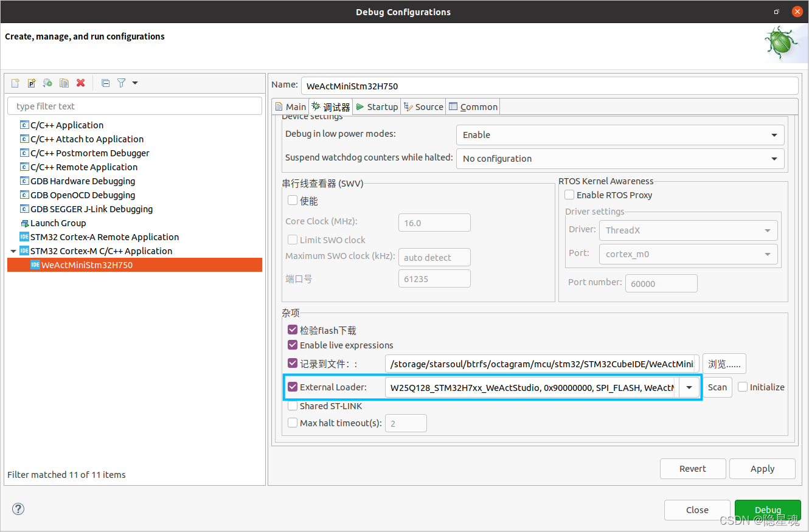Viewport: 809px width, 532px height.
Task: Duplicate the selected launch configuration
Action: (x=64, y=83)
